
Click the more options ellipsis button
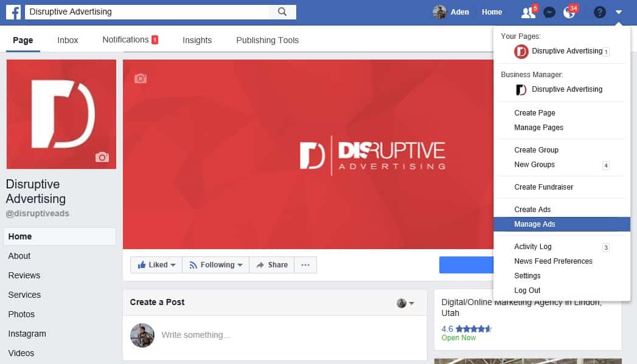click(x=305, y=265)
